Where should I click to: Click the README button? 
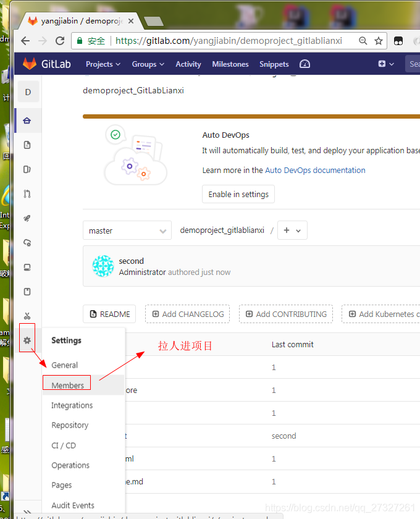click(109, 314)
